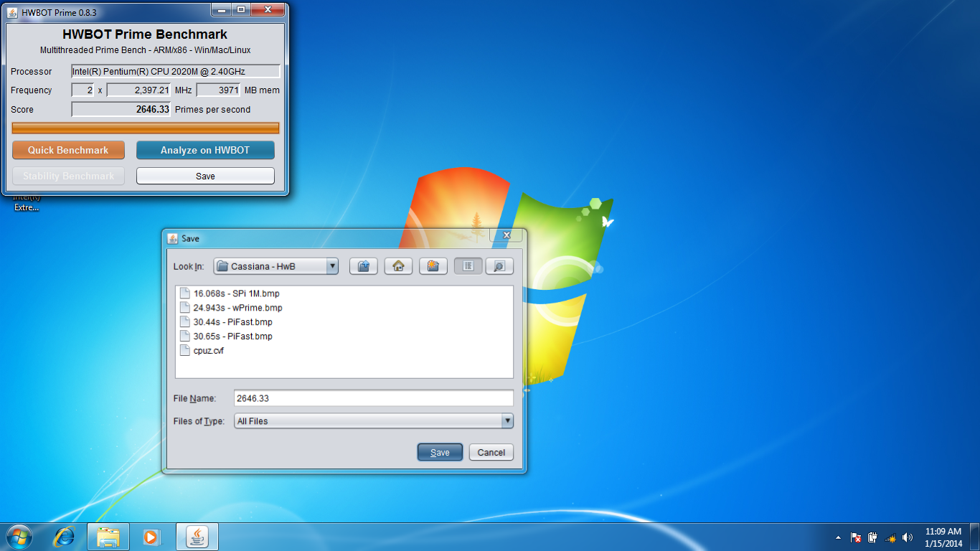Open network status tray icon
This screenshot has height=551, width=980.
click(890, 537)
